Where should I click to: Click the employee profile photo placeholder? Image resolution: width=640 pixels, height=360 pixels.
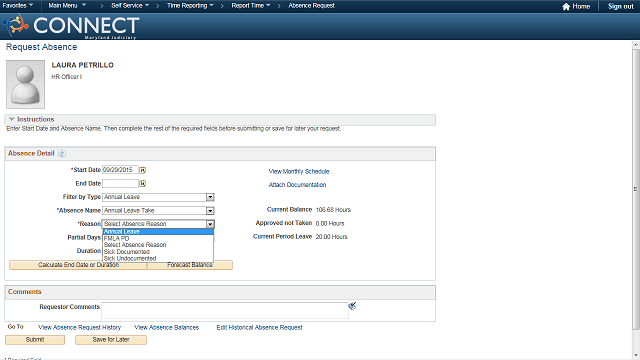pyautogui.click(x=25, y=84)
